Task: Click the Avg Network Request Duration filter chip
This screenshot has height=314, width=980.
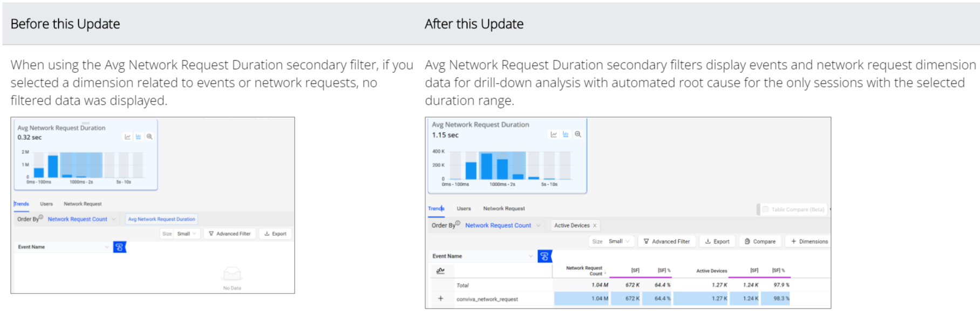Action: (x=161, y=219)
